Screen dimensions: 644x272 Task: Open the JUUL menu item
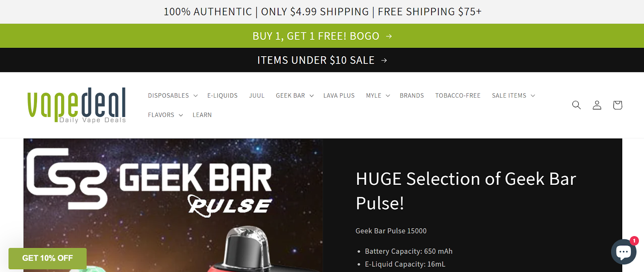(x=257, y=96)
